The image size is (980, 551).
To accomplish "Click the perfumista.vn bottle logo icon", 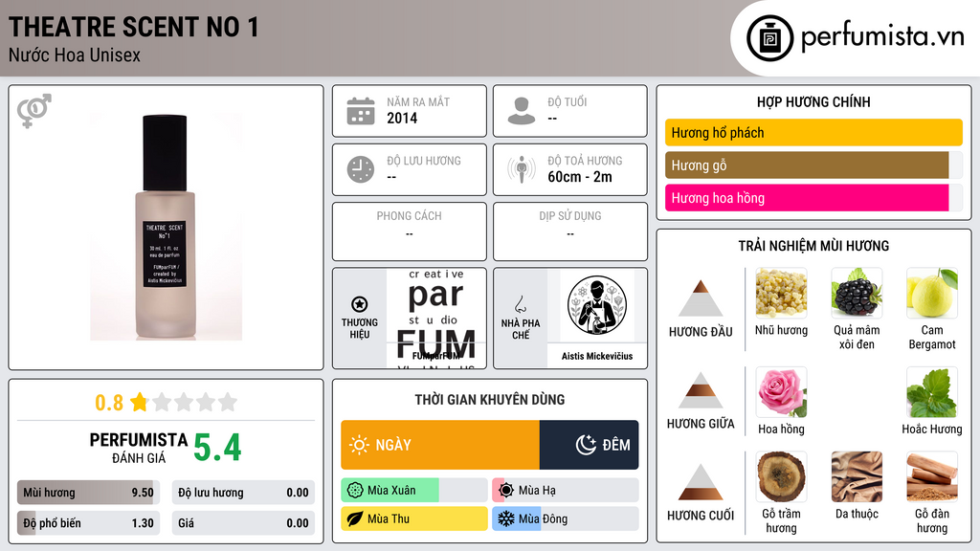I will [x=769, y=38].
